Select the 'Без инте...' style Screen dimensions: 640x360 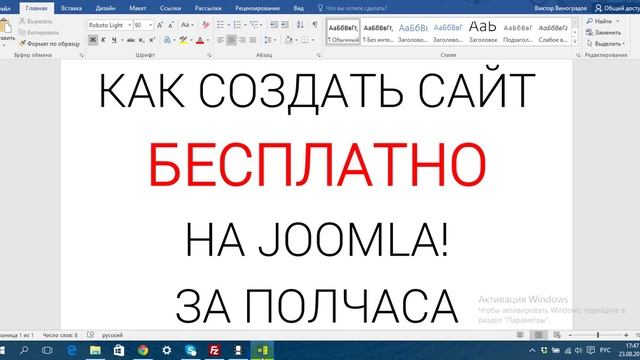(x=378, y=32)
